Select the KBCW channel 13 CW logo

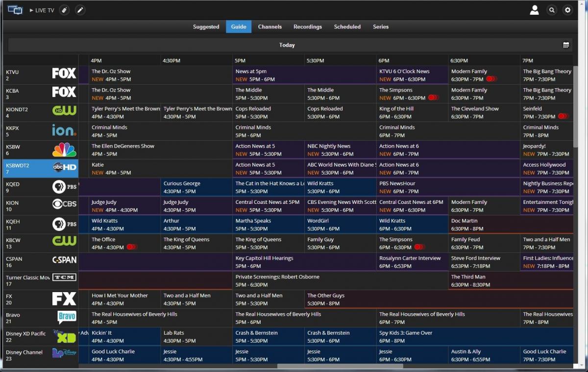coord(64,242)
